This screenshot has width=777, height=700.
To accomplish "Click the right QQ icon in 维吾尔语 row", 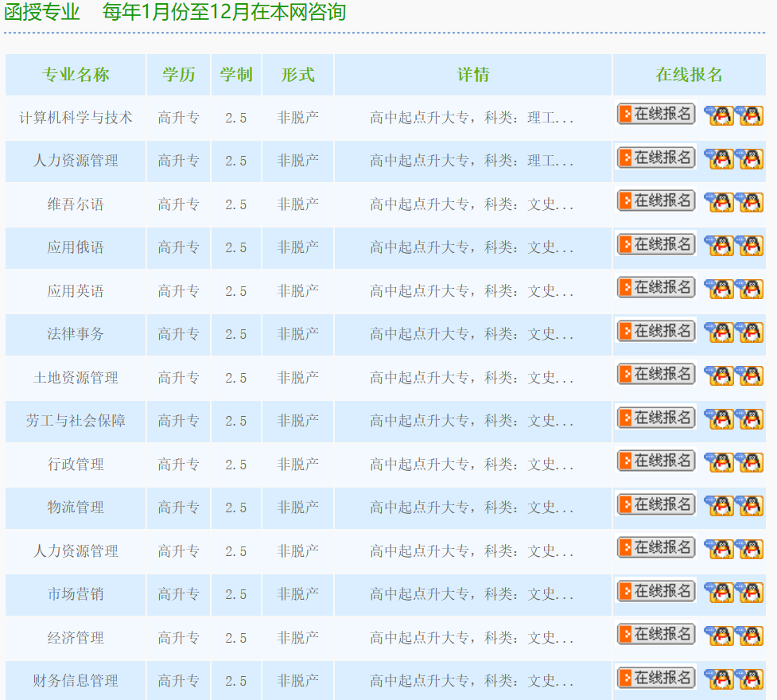I will click(749, 203).
